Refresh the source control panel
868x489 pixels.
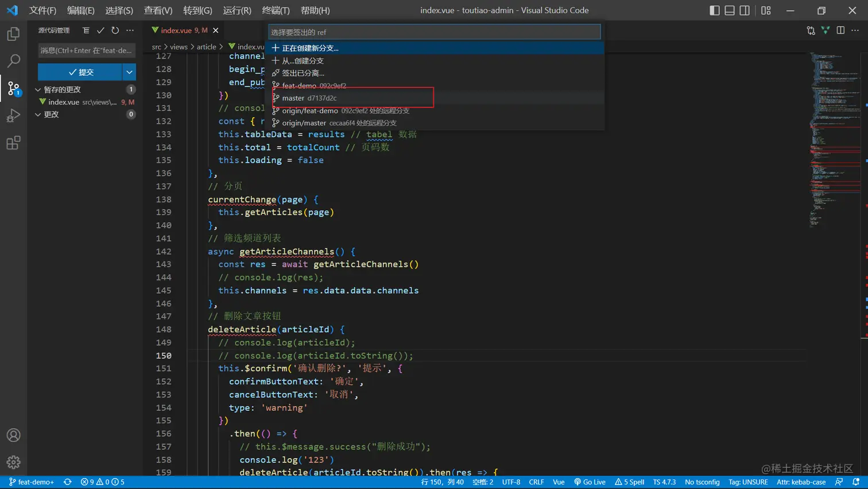pyautogui.click(x=115, y=30)
